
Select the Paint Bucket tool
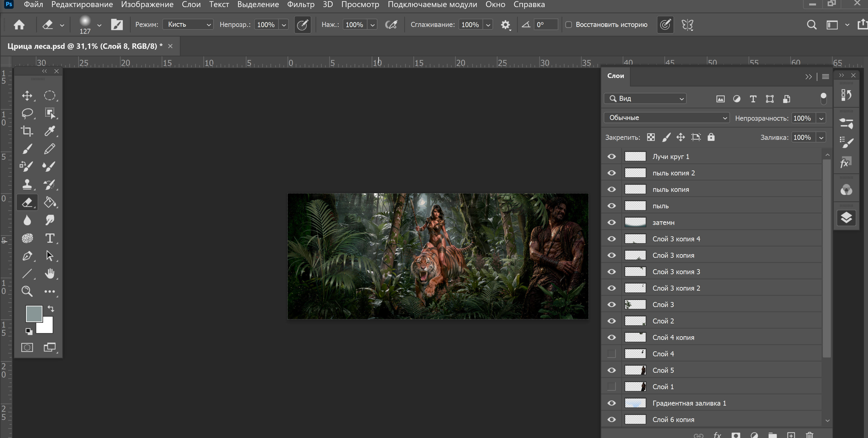(49, 202)
